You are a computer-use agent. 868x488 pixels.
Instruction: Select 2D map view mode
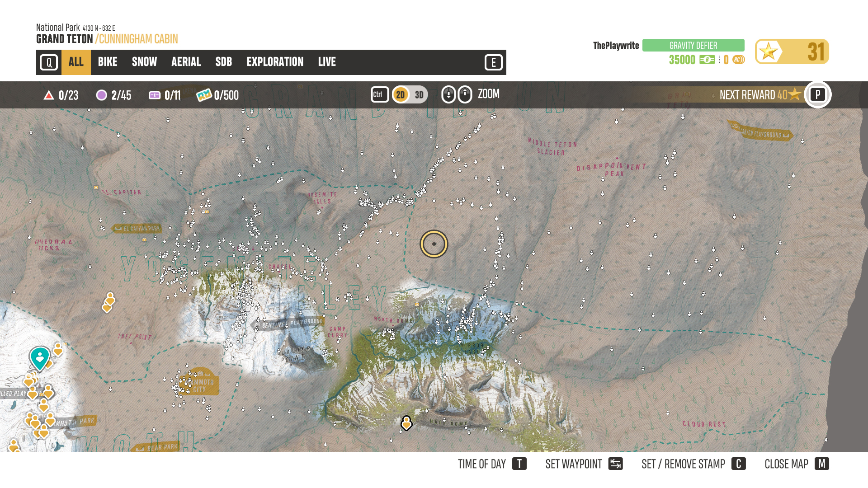[x=400, y=95]
